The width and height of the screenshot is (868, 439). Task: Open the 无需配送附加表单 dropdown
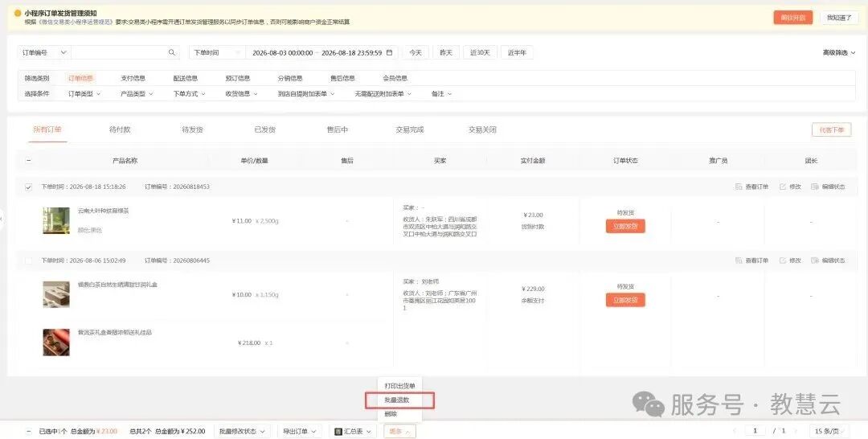pyautogui.click(x=383, y=94)
